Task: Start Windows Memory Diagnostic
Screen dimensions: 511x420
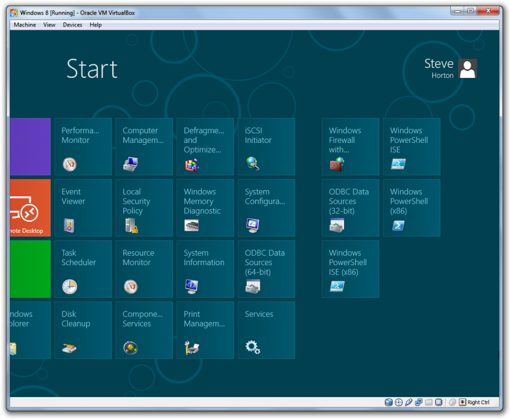Action: 205,207
